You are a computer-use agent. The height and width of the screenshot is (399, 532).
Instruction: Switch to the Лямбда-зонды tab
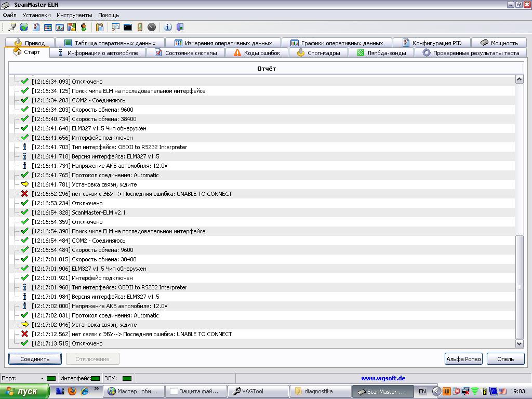pyautogui.click(x=382, y=52)
